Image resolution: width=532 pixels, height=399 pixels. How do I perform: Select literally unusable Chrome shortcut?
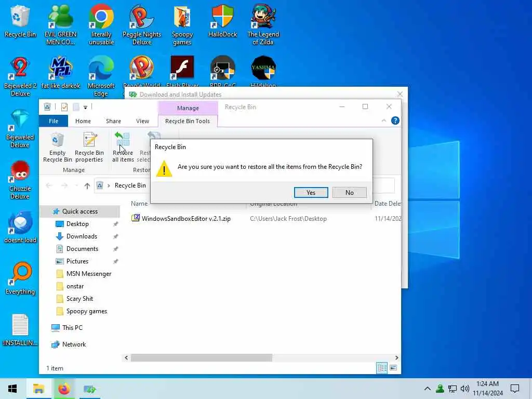click(101, 25)
